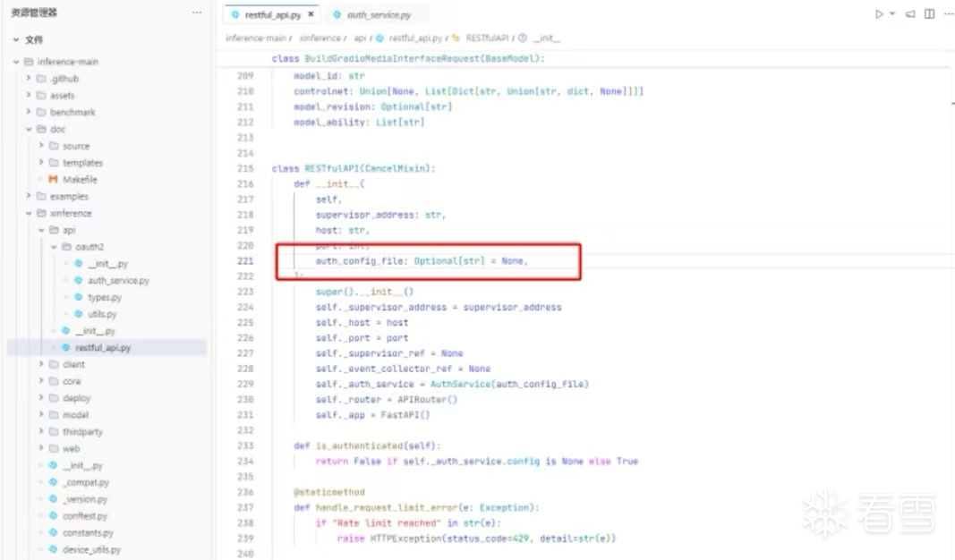Expand the thirdparty folder

39,431
